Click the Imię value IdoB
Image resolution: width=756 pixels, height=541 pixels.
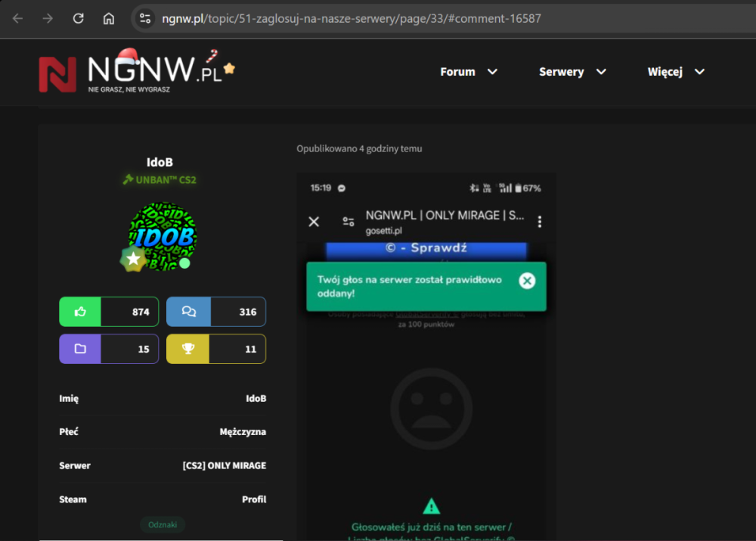pos(256,399)
